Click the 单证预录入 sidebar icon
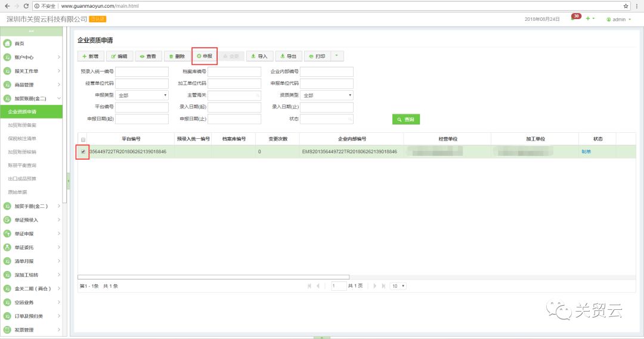This screenshot has width=644, height=339. pos(7,220)
